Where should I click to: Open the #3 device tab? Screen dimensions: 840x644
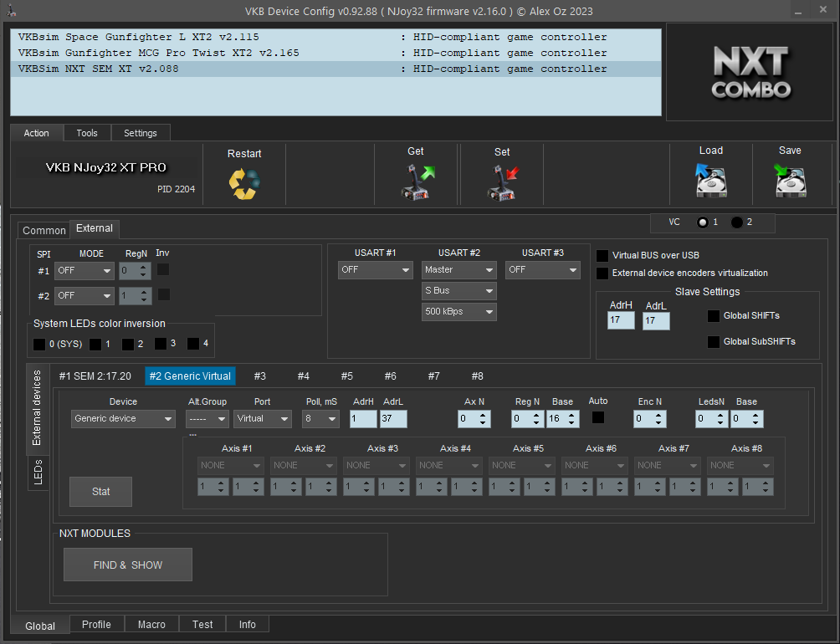260,376
